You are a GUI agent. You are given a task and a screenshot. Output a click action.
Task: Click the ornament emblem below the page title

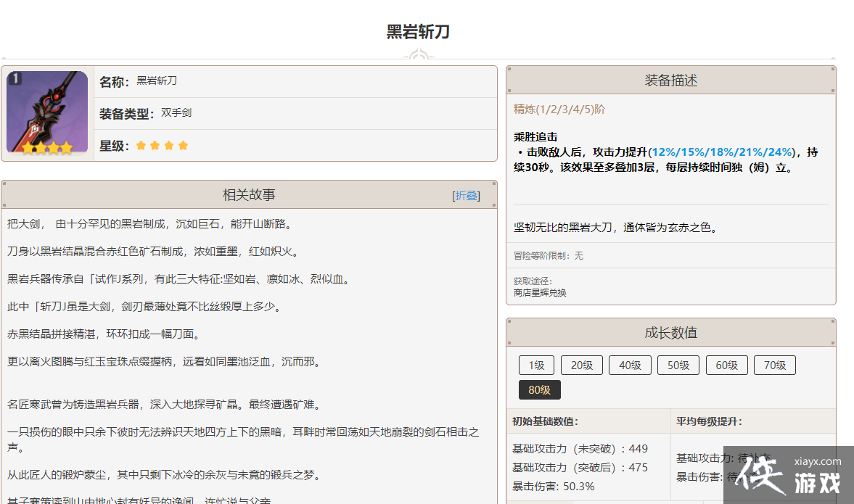(x=418, y=57)
